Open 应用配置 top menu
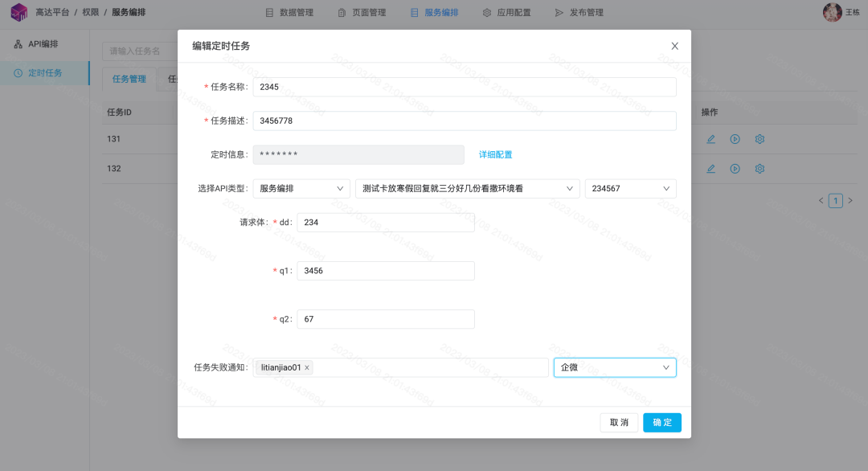This screenshot has width=868, height=471. click(x=507, y=12)
